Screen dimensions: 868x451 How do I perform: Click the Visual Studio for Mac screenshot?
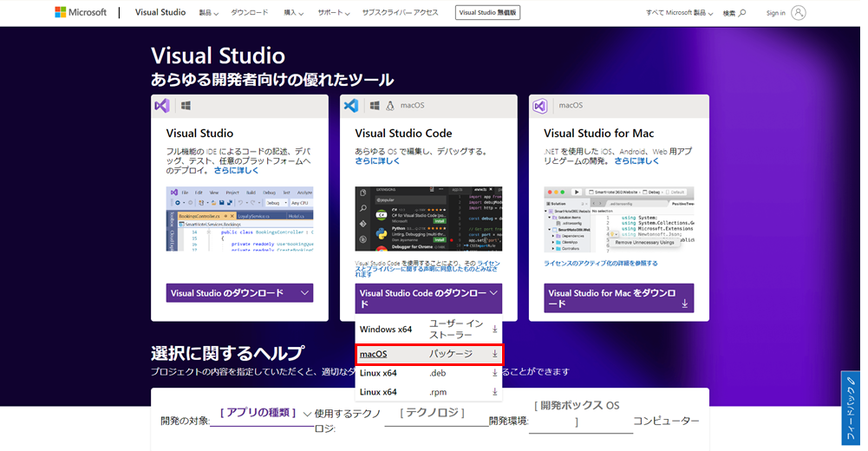click(619, 219)
